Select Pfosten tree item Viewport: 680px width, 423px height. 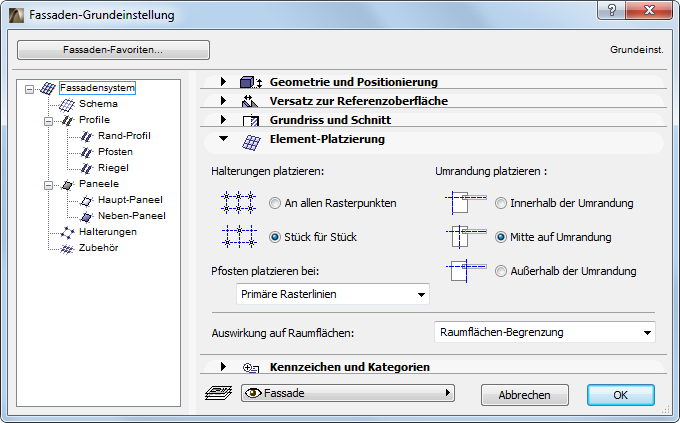115,152
